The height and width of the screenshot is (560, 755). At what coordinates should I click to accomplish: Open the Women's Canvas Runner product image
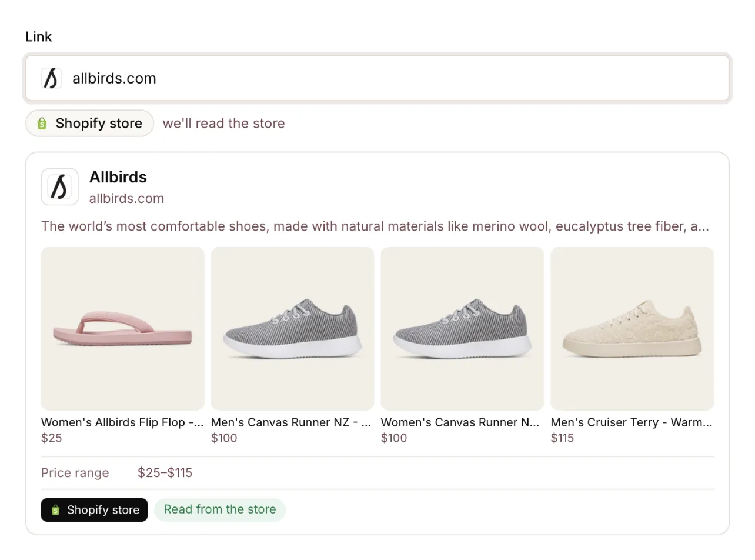tap(462, 329)
